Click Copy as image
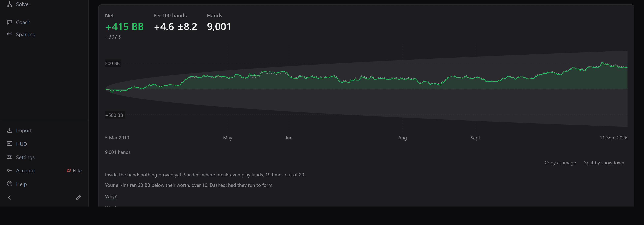Image resolution: width=644 pixels, height=225 pixels. (x=560, y=163)
